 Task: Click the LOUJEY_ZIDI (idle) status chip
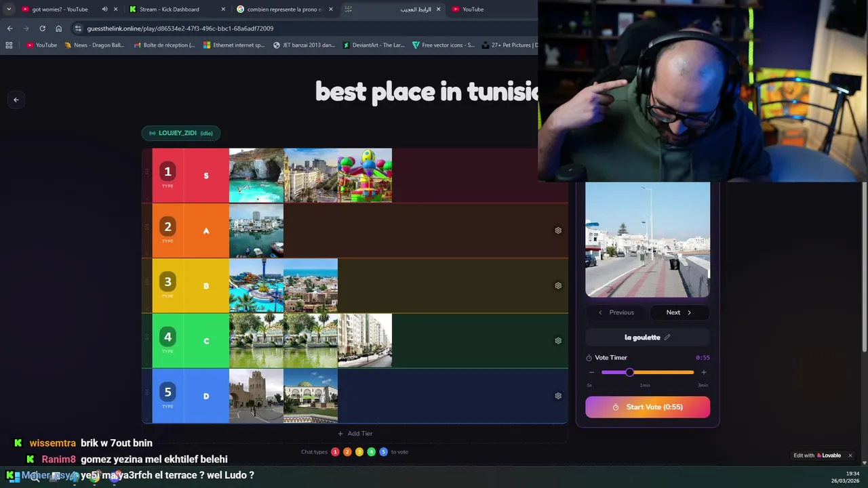click(181, 133)
